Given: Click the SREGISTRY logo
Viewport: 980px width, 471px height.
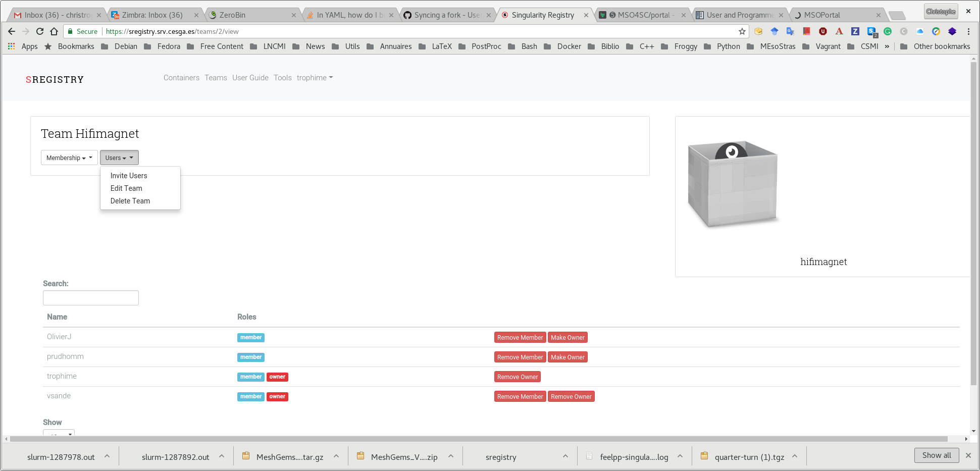Looking at the screenshot, I should coord(55,79).
